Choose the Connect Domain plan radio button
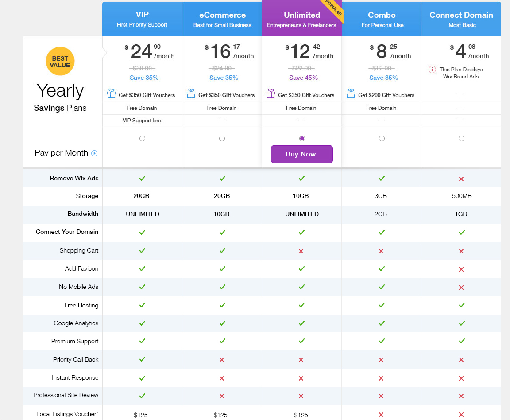This screenshot has width=510, height=420. [461, 139]
